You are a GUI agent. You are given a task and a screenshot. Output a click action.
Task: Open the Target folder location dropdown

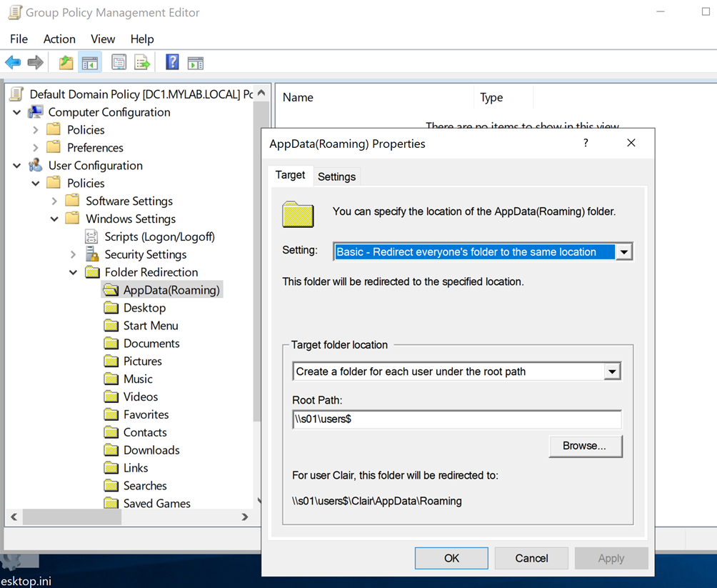click(x=611, y=372)
